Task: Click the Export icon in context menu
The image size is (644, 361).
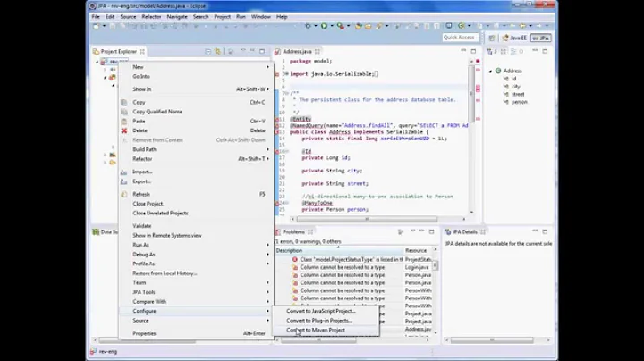Action: (x=124, y=181)
